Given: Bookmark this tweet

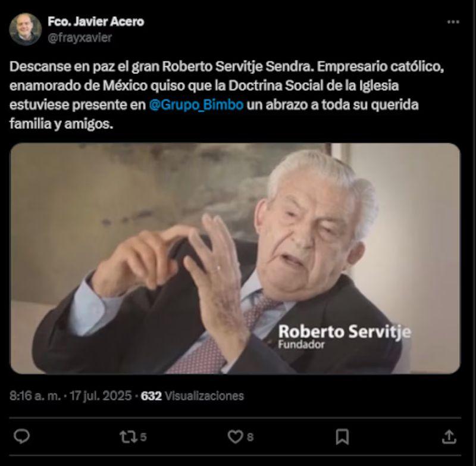Looking at the screenshot, I should [342, 437].
